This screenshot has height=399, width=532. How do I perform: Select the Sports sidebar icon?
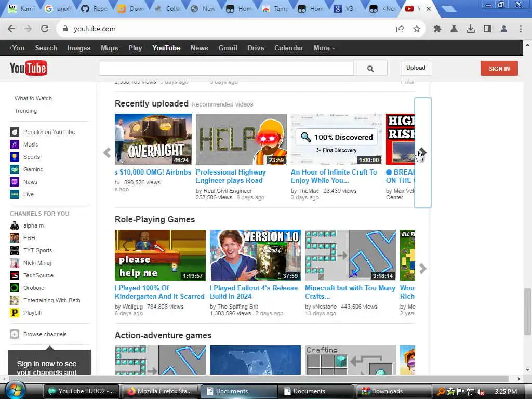point(14,157)
